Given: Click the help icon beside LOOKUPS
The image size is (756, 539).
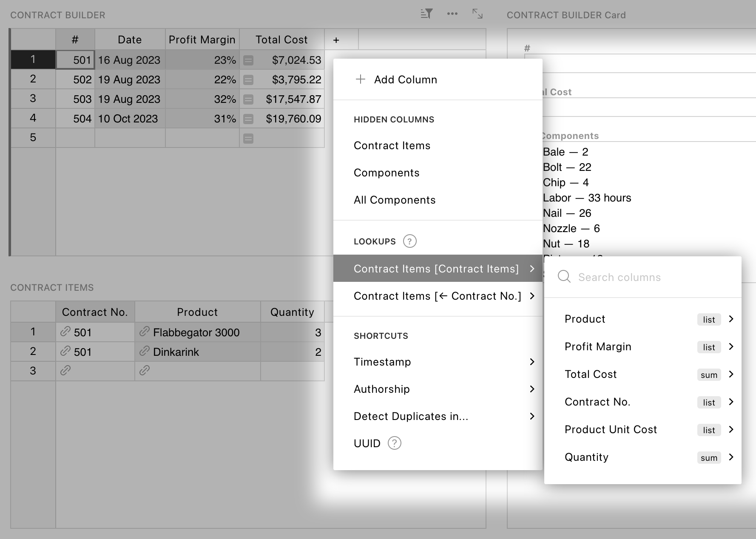Looking at the screenshot, I should [409, 241].
